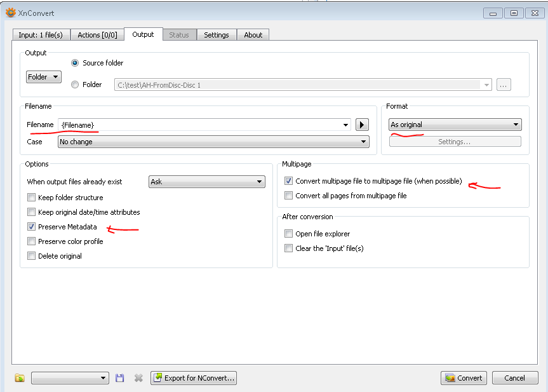Switch to the Actions [0/0] tab
Image resolution: width=548 pixels, height=392 pixels.
point(97,35)
